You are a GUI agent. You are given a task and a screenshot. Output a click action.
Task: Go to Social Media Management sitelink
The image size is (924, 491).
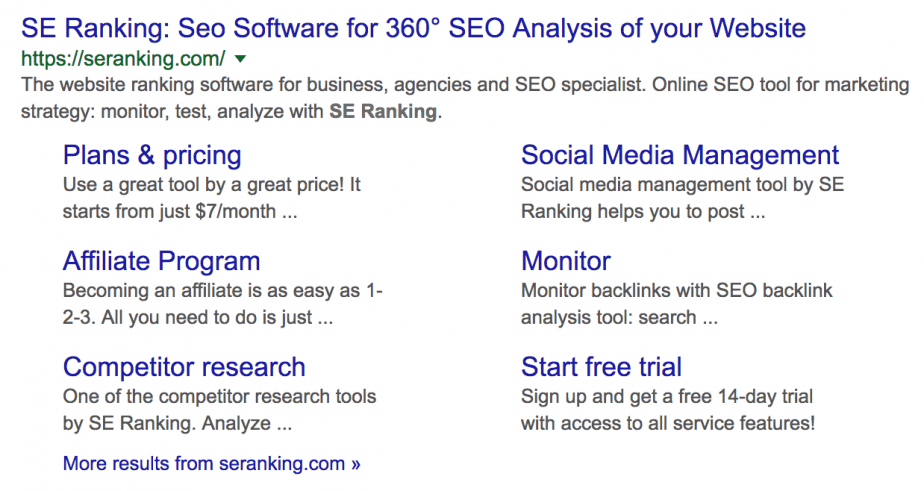click(680, 155)
